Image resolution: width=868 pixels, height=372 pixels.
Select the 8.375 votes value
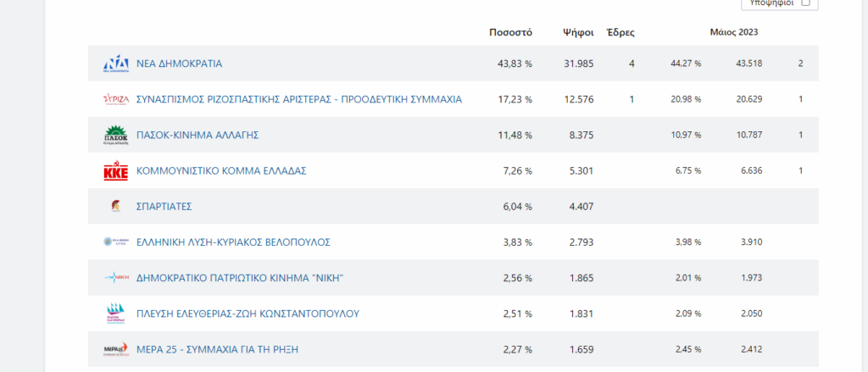(581, 135)
